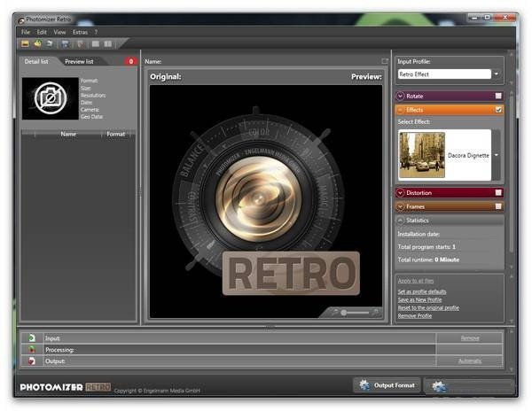Enable the Frames checkbox
The width and height of the screenshot is (532, 411).
(498, 206)
